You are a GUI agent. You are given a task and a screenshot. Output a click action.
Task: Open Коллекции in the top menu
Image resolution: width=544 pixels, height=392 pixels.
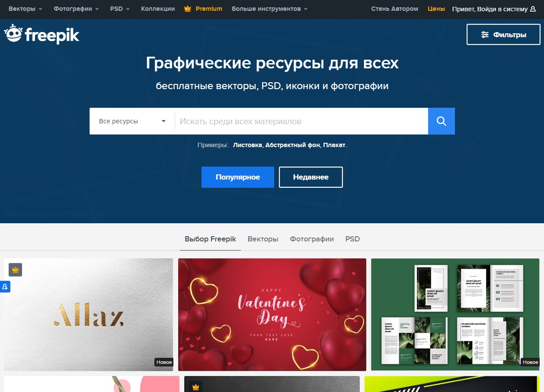tap(158, 9)
